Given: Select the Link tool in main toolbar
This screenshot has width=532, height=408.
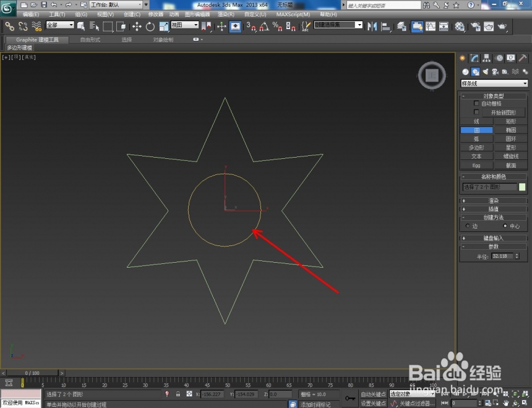Looking at the screenshot, I should click(9, 26).
